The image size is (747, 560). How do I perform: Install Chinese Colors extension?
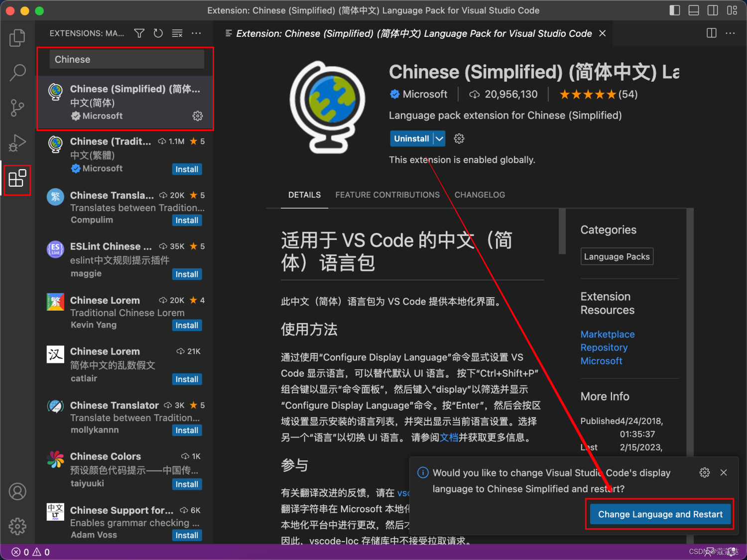[x=187, y=484]
